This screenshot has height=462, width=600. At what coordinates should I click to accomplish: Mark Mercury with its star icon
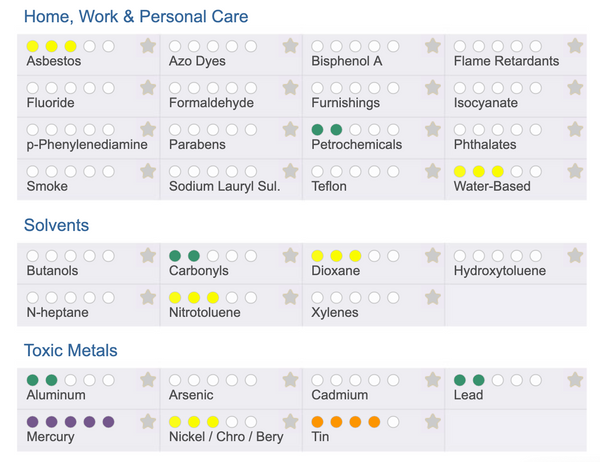[148, 422]
